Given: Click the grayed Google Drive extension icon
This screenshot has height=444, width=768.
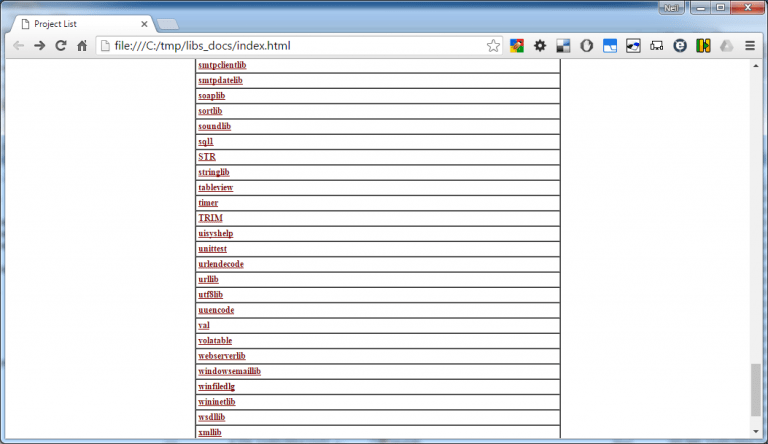Looking at the screenshot, I should pos(726,46).
